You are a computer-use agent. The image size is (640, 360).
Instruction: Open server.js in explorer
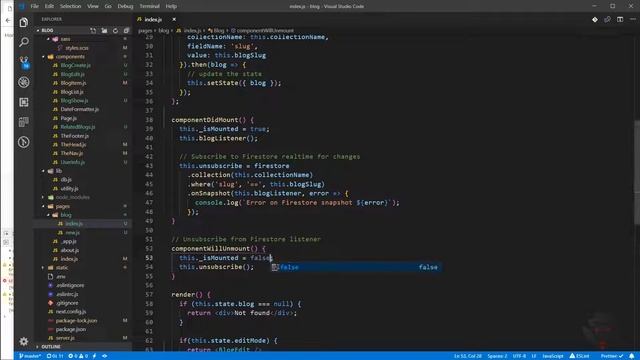65,338
